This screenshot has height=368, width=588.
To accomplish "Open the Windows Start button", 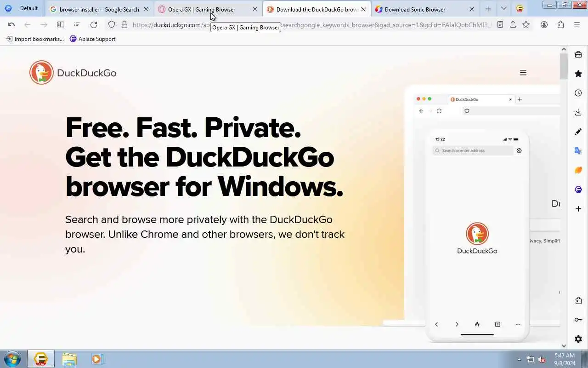I will (12, 359).
